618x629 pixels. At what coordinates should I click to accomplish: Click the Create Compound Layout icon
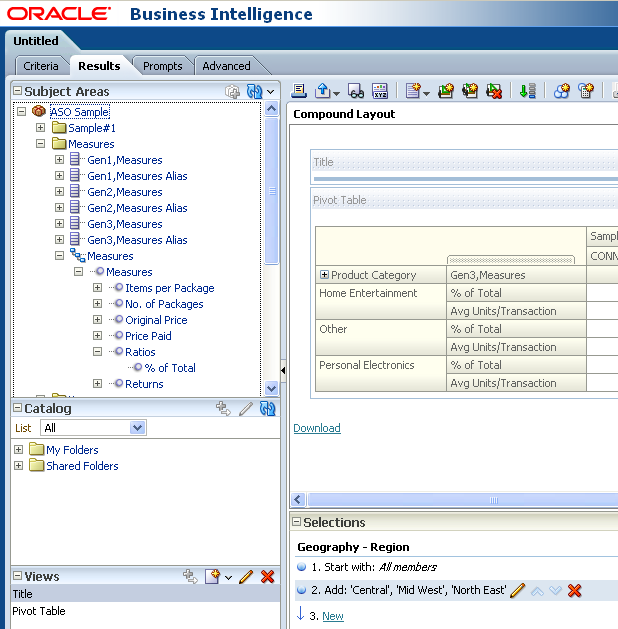click(446, 91)
